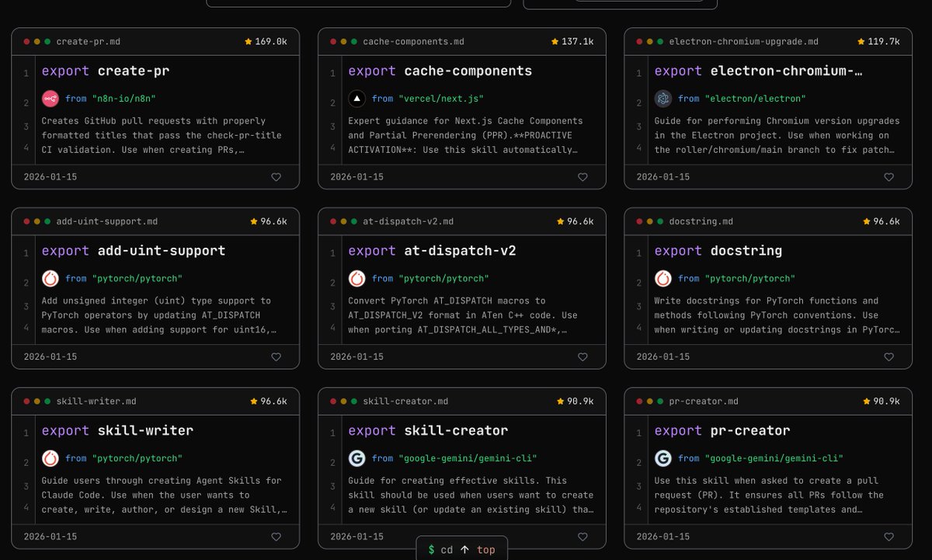Image resolution: width=932 pixels, height=560 pixels.
Task: Click the docstring.md file name
Action: (701, 221)
